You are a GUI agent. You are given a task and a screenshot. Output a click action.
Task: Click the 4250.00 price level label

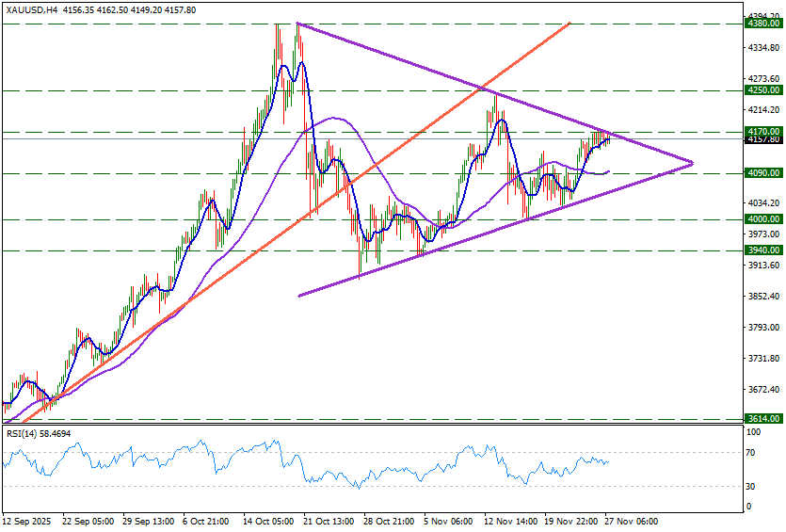(x=763, y=90)
